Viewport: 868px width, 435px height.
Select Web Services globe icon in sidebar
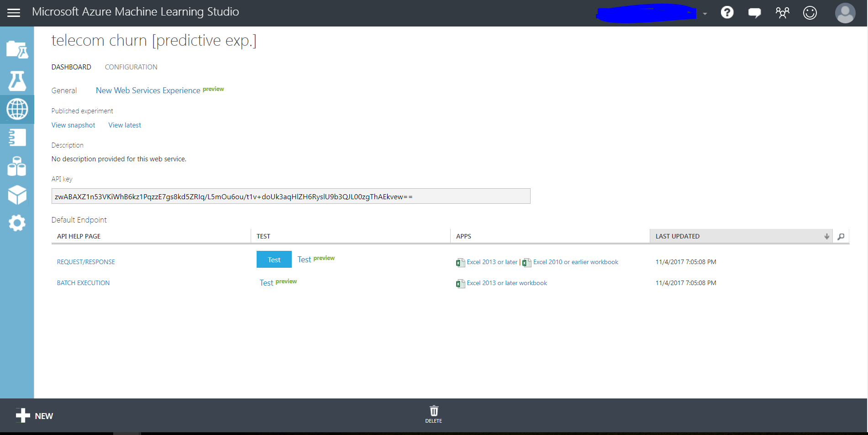pyautogui.click(x=17, y=109)
